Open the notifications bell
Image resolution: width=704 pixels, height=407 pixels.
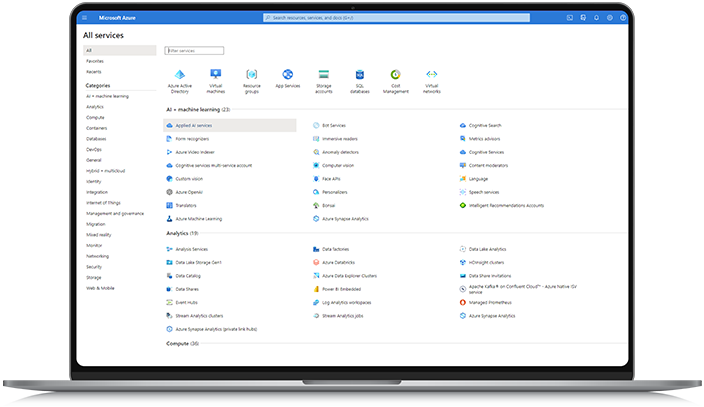tap(596, 18)
